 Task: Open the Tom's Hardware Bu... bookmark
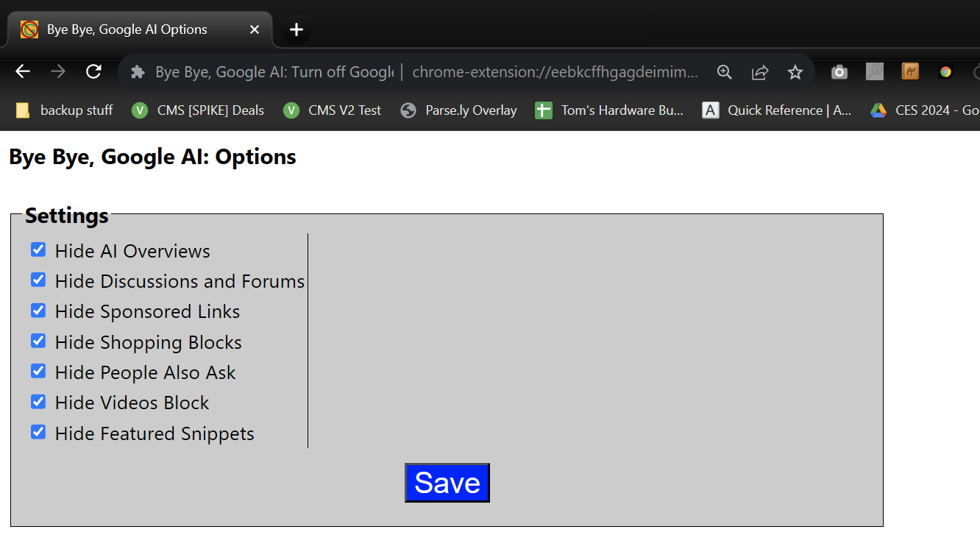609,110
